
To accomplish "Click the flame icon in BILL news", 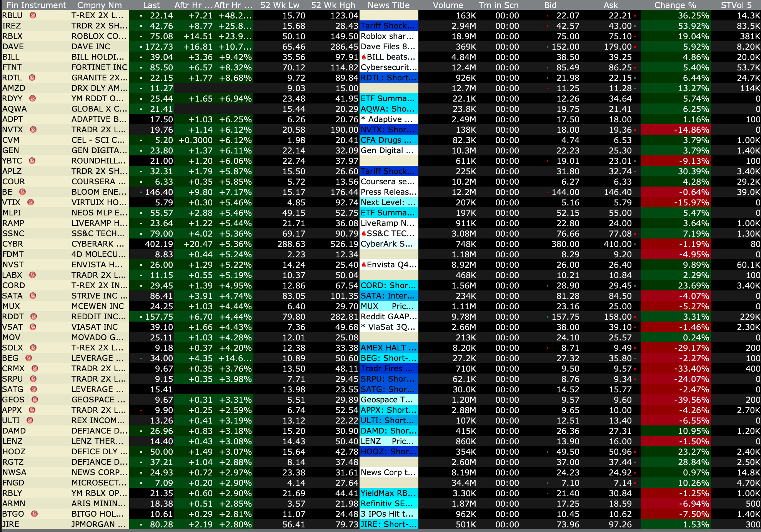I will point(363,57).
